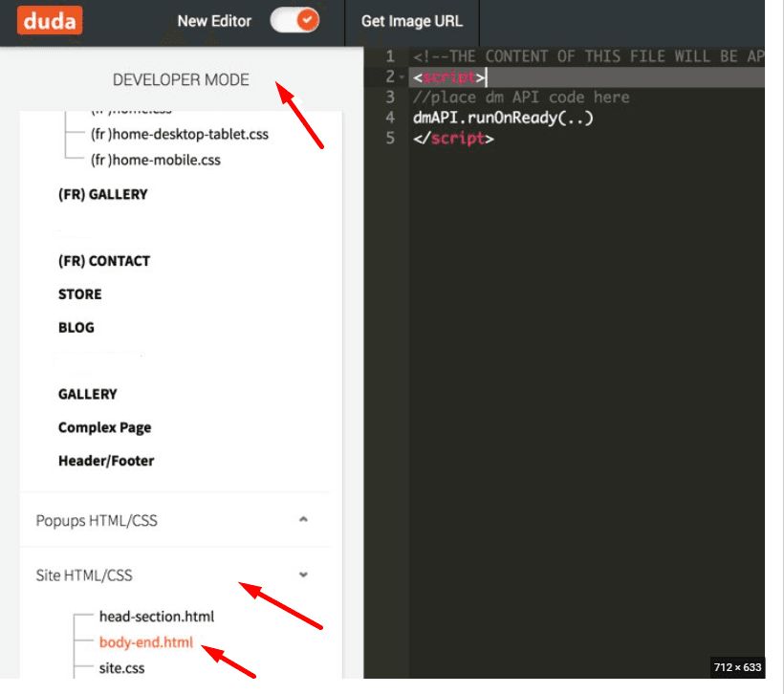Open the body-end.html file
Image resolution: width=784 pixels, height=694 pixels.
click(x=144, y=641)
